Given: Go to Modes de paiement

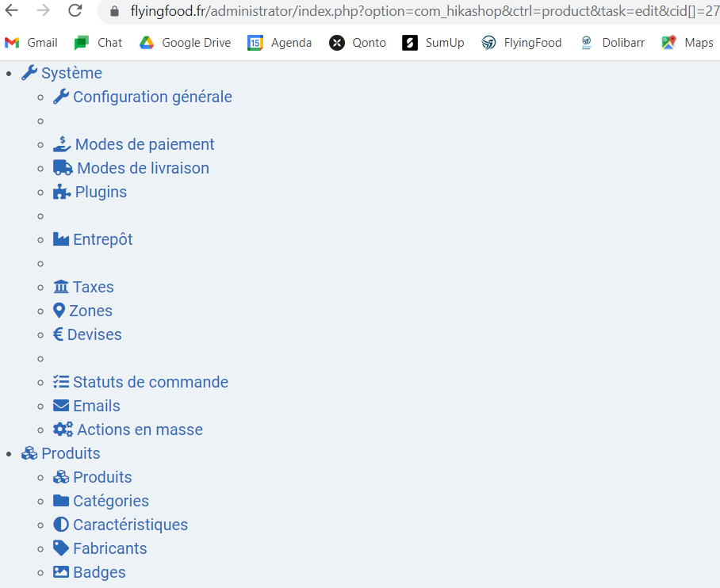Looking at the screenshot, I should coord(144,144).
